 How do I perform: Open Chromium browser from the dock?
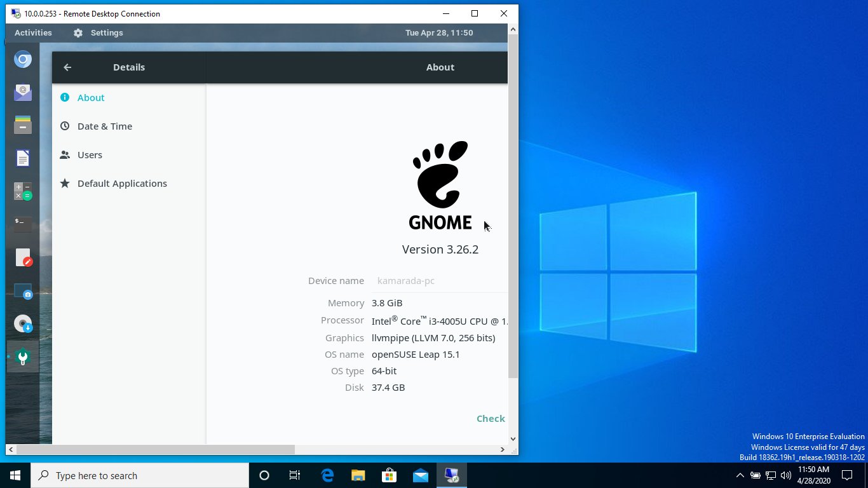tap(23, 59)
